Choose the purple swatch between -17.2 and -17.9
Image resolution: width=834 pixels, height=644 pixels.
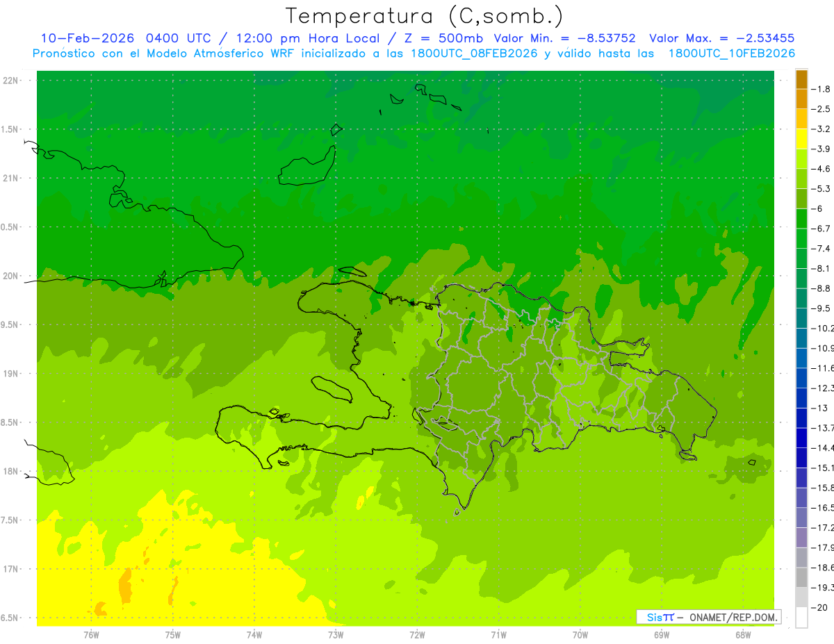pyautogui.click(x=801, y=537)
